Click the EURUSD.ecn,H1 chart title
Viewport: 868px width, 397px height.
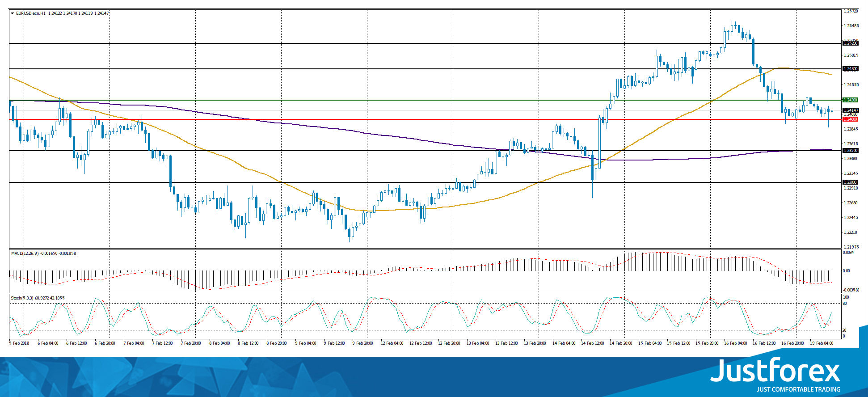(30, 13)
